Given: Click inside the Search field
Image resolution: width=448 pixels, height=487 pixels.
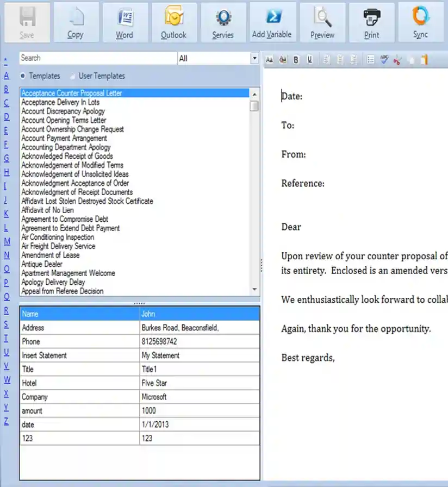Looking at the screenshot, I should tap(98, 58).
